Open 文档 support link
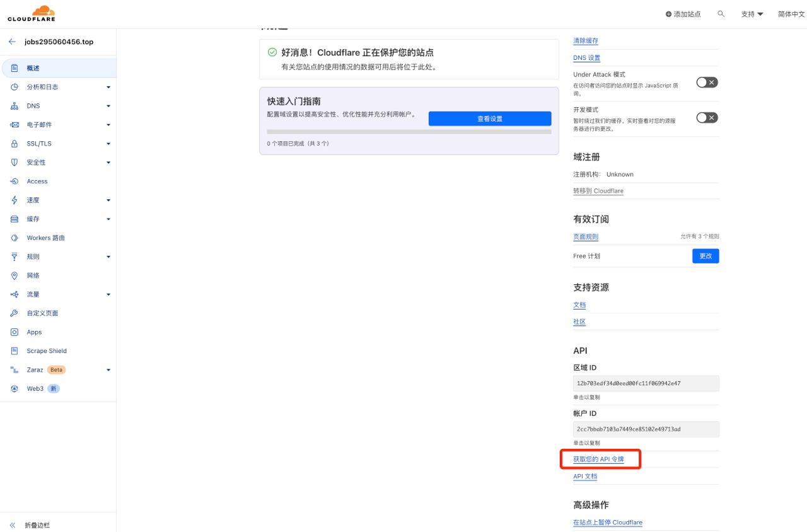The image size is (807, 532). click(579, 305)
